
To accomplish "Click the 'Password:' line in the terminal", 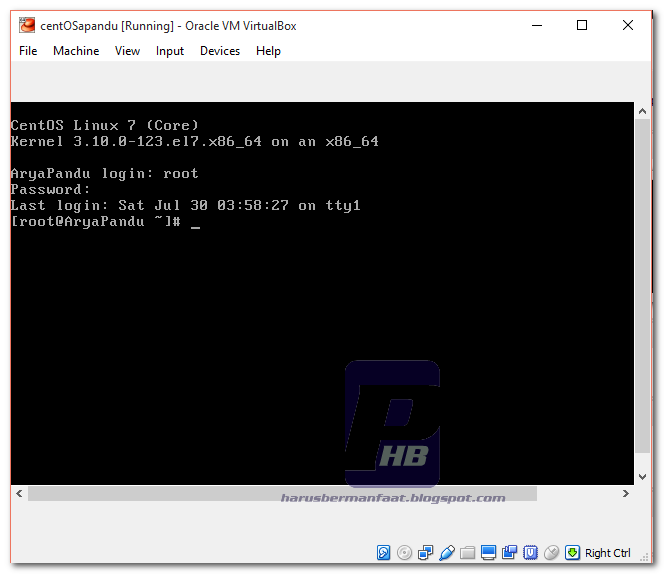I will tap(50, 189).
